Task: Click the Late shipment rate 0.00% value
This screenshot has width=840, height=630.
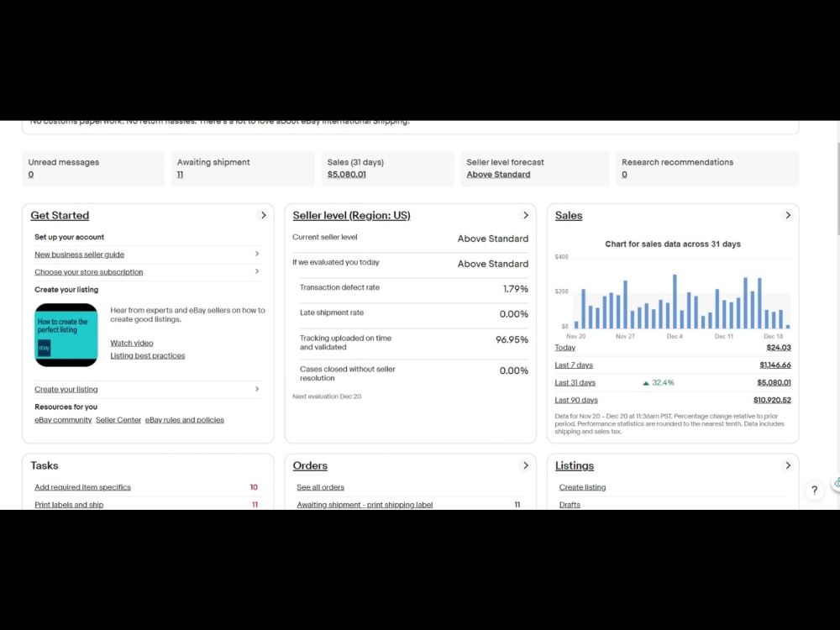Action: 514,314
